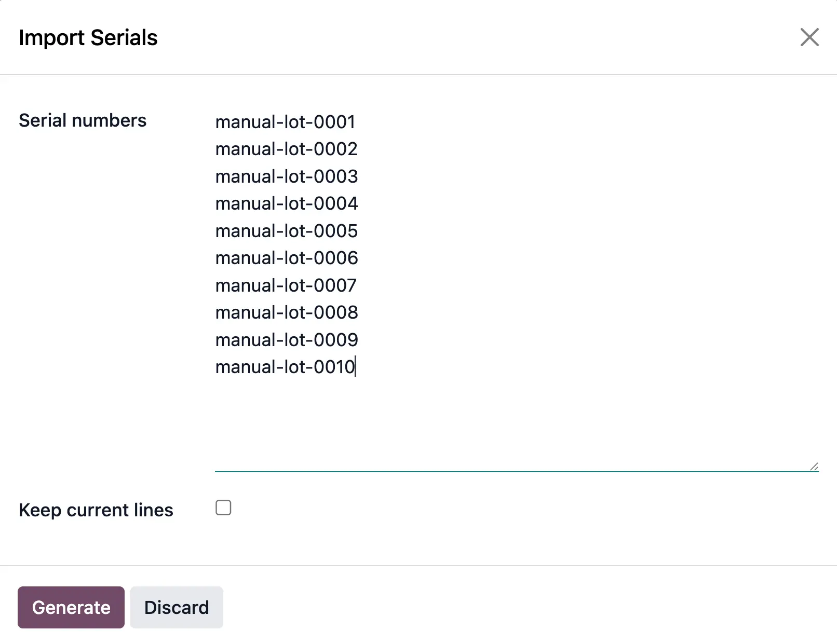The width and height of the screenshot is (837, 644).
Task: Put cursor on manual-lot-0009 line
Action: (286, 340)
